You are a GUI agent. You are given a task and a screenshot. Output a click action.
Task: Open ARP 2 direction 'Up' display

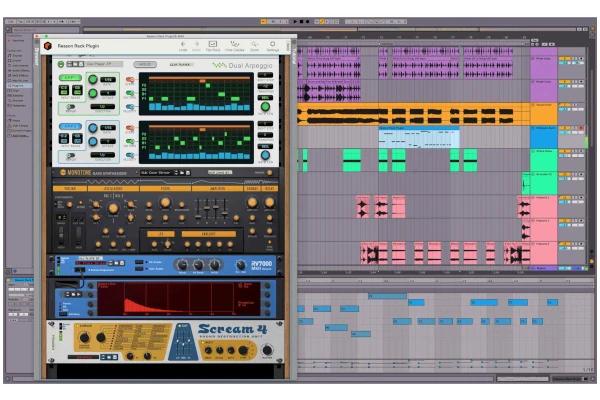[x=103, y=155]
